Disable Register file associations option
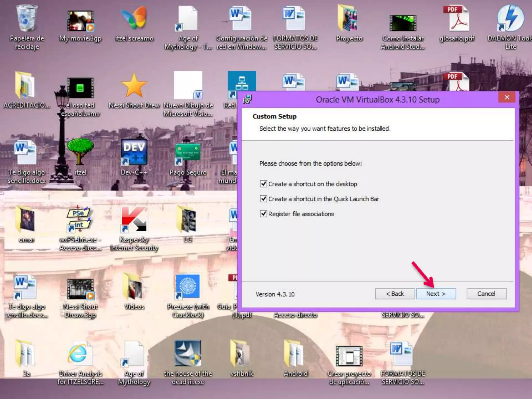 263,214
